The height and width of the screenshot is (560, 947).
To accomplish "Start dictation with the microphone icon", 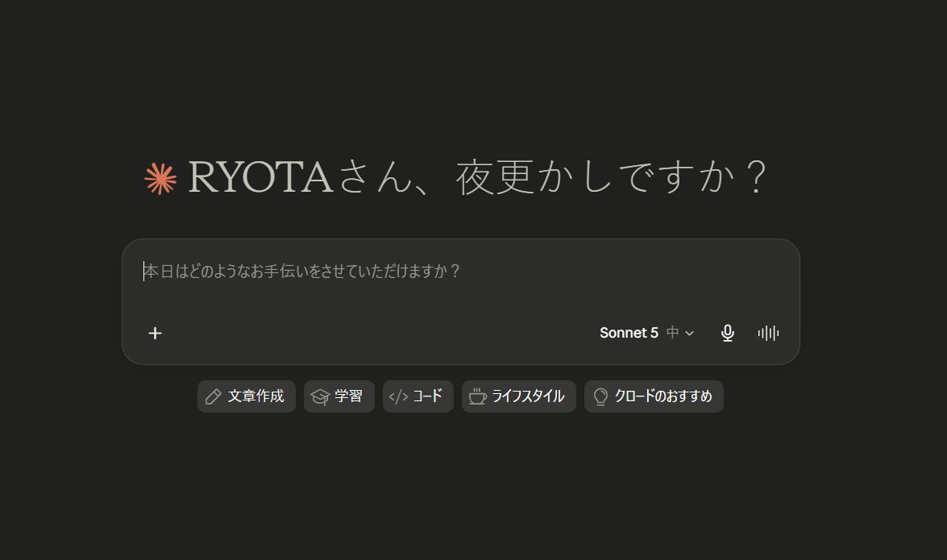I will click(x=728, y=333).
